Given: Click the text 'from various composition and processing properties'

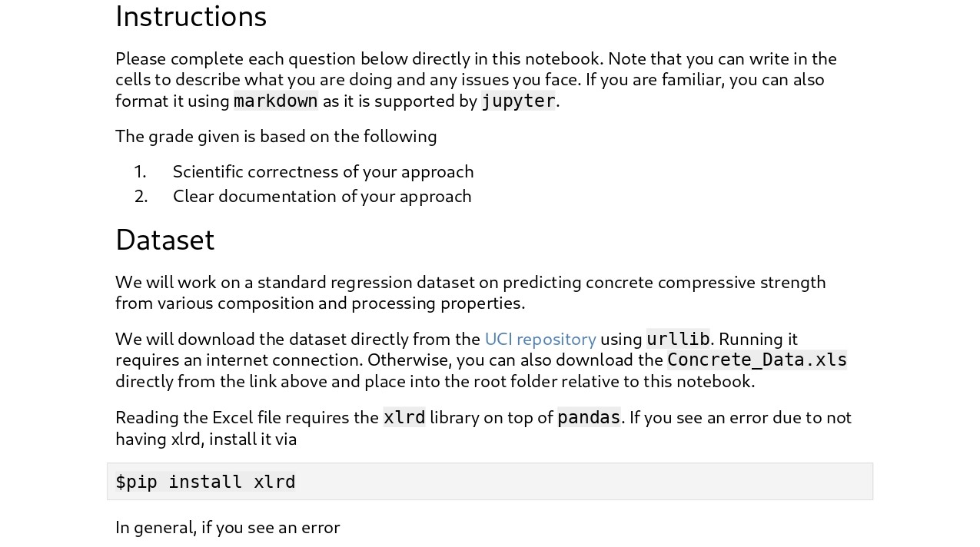Looking at the screenshot, I should pyautogui.click(x=320, y=303).
